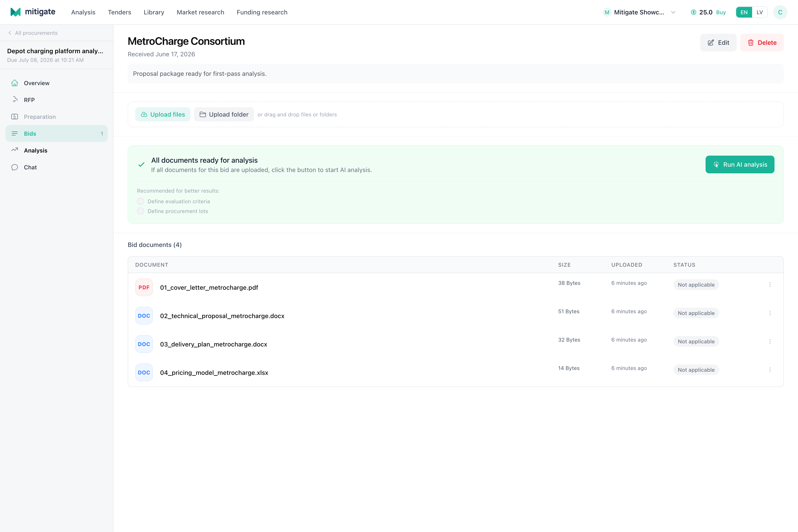The height and width of the screenshot is (532, 798).
Task: Go to Overview in sidebar
Action: coord(56,83)
